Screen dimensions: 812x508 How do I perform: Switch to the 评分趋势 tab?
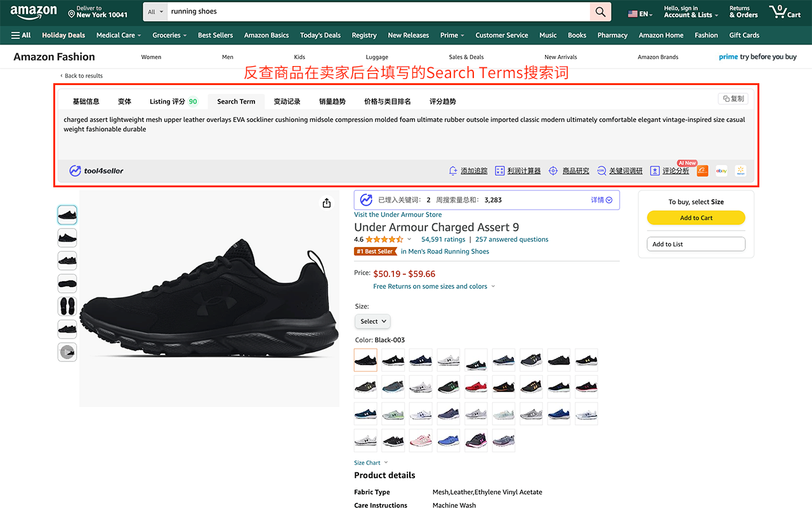pyautogui.click(x=443, y=102)
